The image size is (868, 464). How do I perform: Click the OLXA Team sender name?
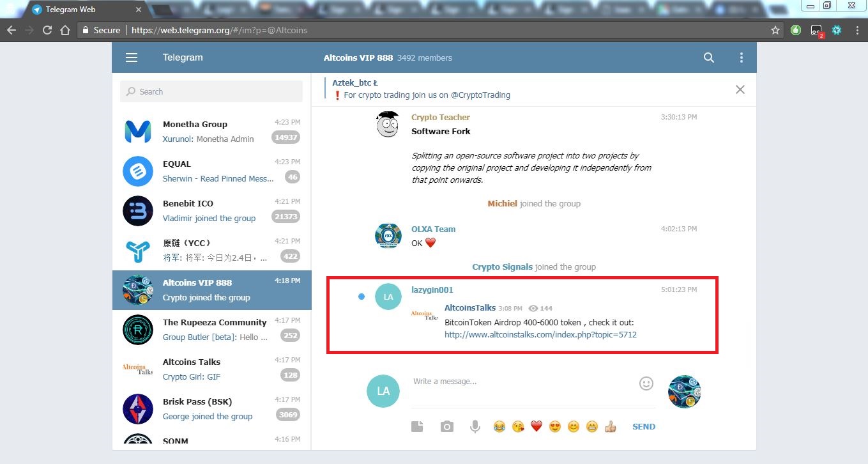coord(434,229)
